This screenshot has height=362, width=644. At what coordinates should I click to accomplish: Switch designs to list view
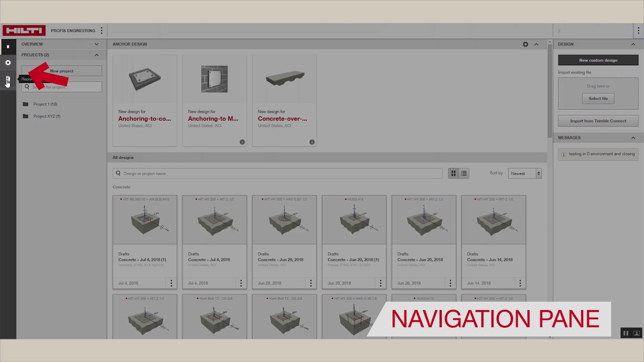point(464,173)
